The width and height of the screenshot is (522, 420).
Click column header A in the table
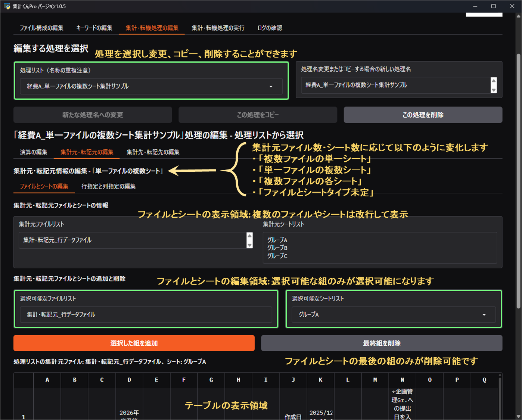[x=47, y=380]
